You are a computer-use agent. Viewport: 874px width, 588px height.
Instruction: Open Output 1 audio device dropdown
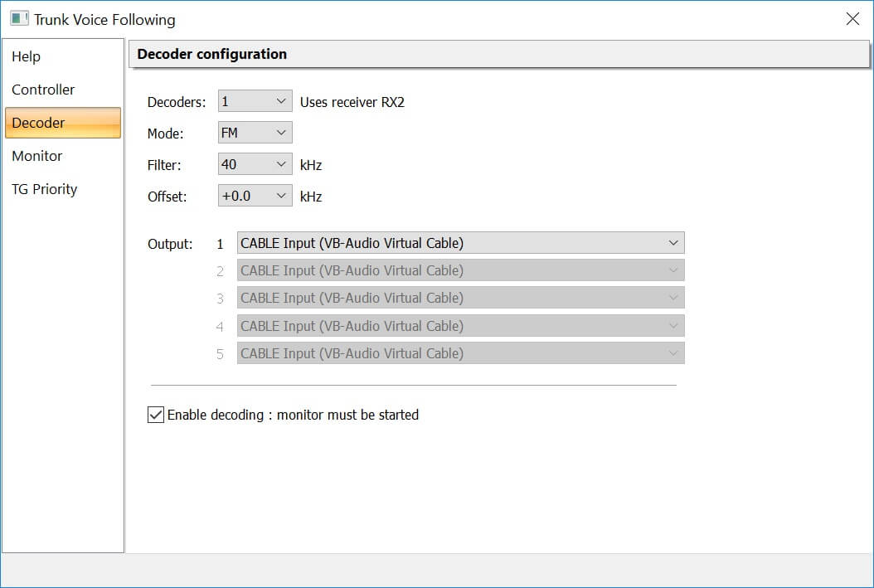click(x=460, y=243)
